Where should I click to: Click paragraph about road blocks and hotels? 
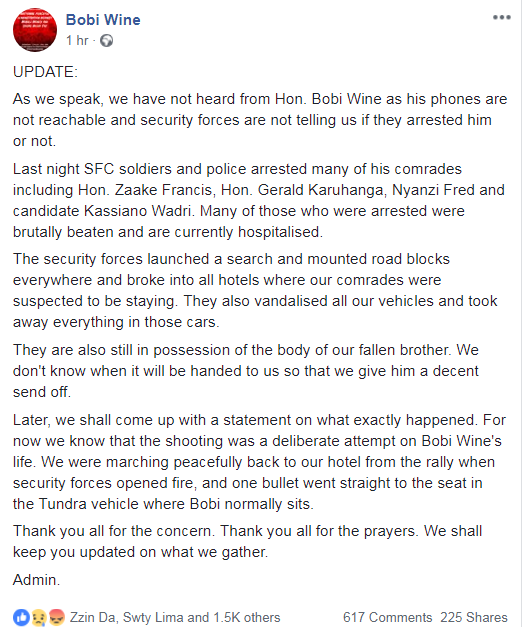tap(255, 290)
